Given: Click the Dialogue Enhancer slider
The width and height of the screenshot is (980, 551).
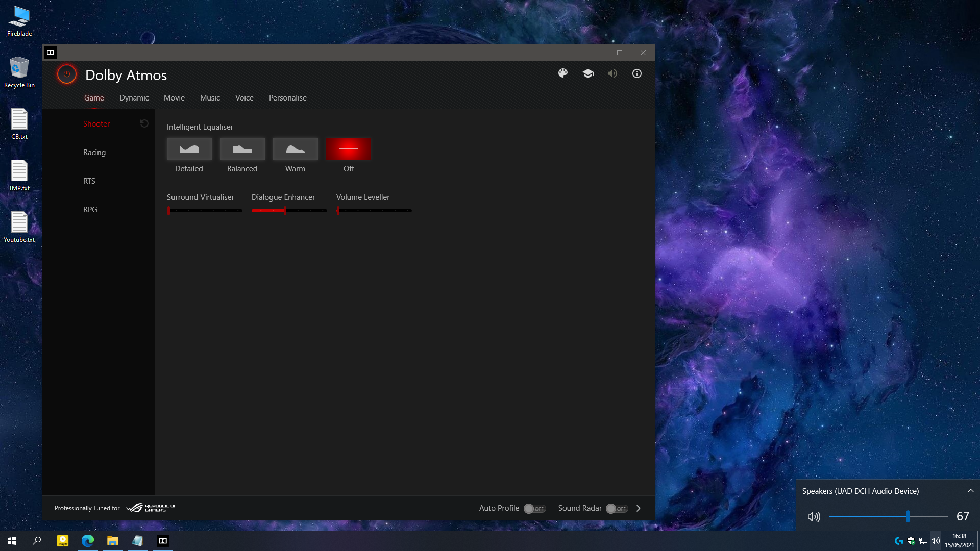Looking at the screenshot, I should pyautogui.click(x=289, y=211).
